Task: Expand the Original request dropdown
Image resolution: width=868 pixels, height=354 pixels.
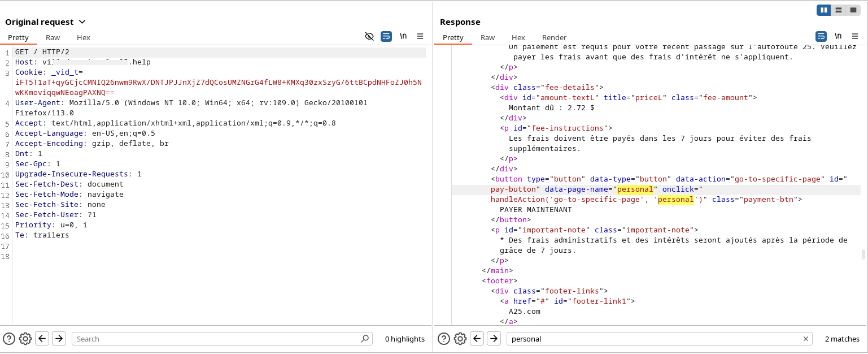Action: [82, 22]
